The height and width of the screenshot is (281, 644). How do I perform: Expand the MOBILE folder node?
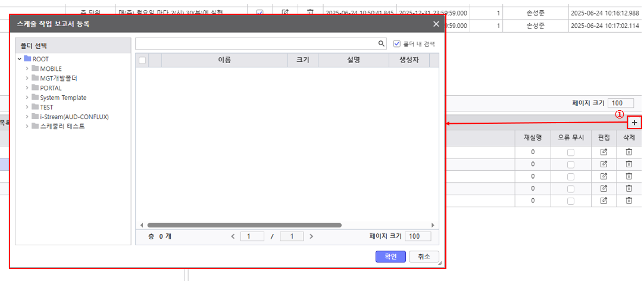pos(27,69)
